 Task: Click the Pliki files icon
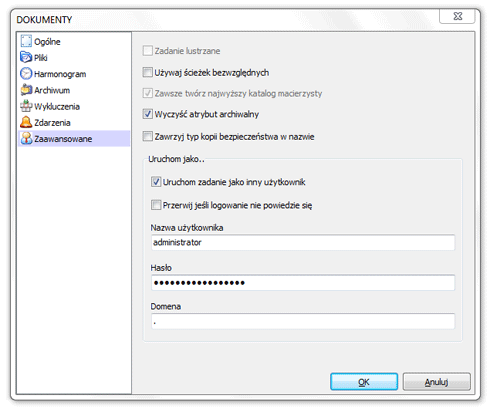[x=26, y=57]
